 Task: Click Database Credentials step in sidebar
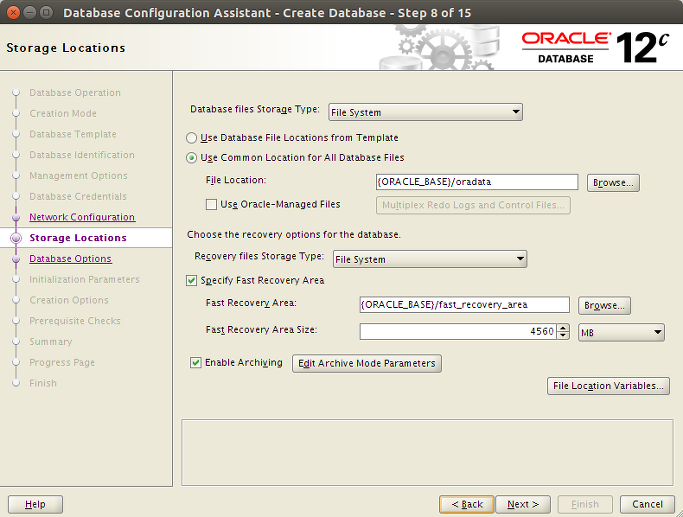(x=78, y=196)
